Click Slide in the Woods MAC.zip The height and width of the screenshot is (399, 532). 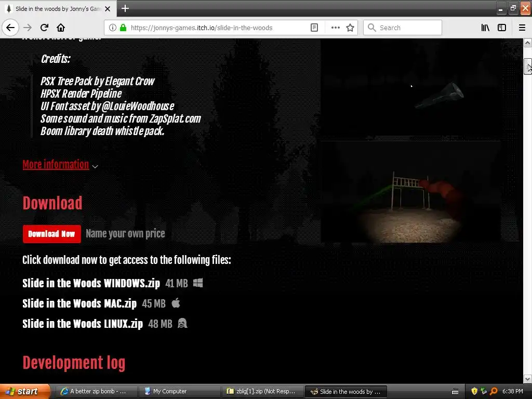[79, 303]
